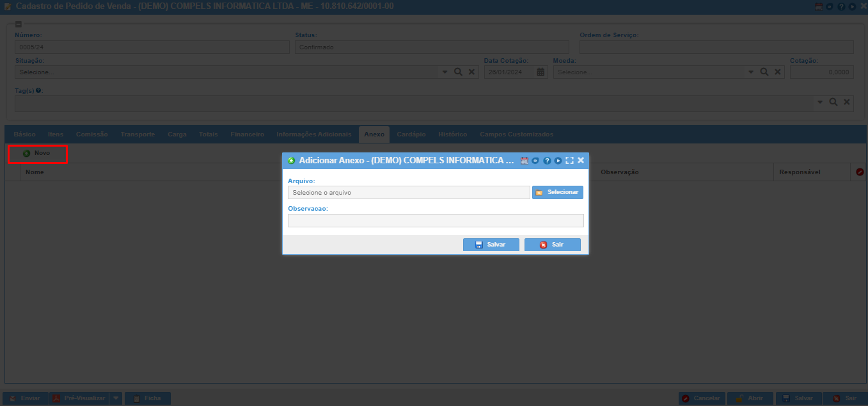Expand the Tag(s) dropdown arrow
This screenshot has height=406, width=868.
tap(820, 102)
